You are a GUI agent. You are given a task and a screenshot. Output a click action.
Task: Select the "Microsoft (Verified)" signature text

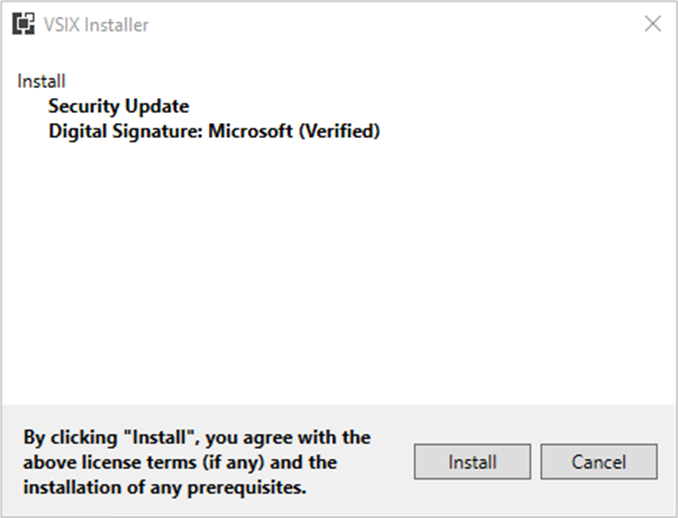(294, 131)
